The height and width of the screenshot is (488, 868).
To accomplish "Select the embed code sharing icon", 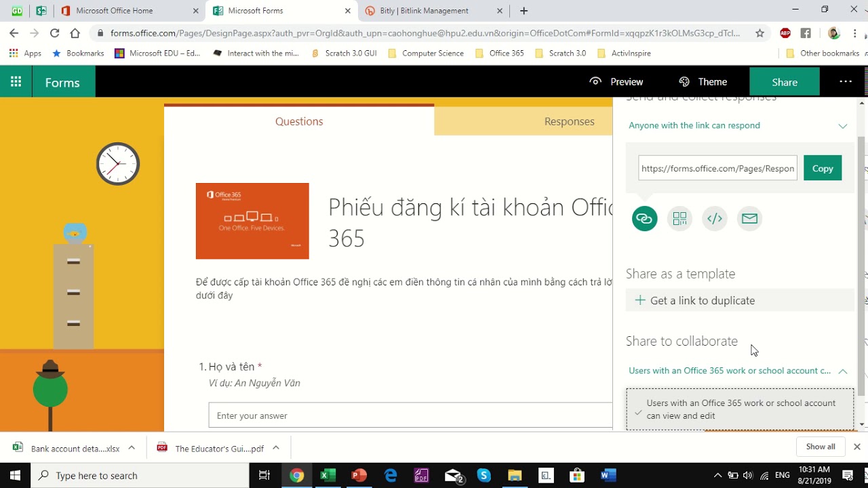I will pyautogui.click(x=715, y=218).
